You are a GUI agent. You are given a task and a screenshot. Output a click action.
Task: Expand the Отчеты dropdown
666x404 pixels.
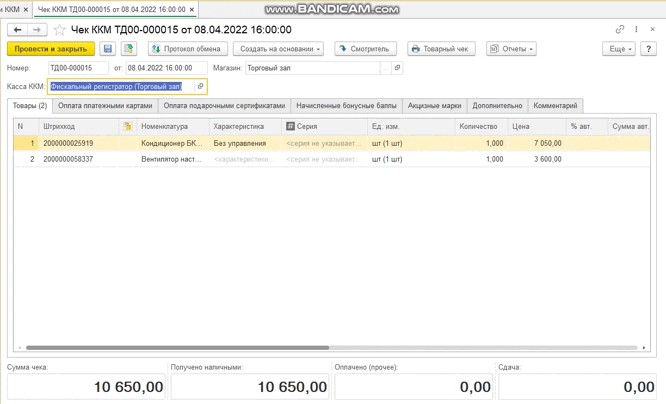[511, 49]
